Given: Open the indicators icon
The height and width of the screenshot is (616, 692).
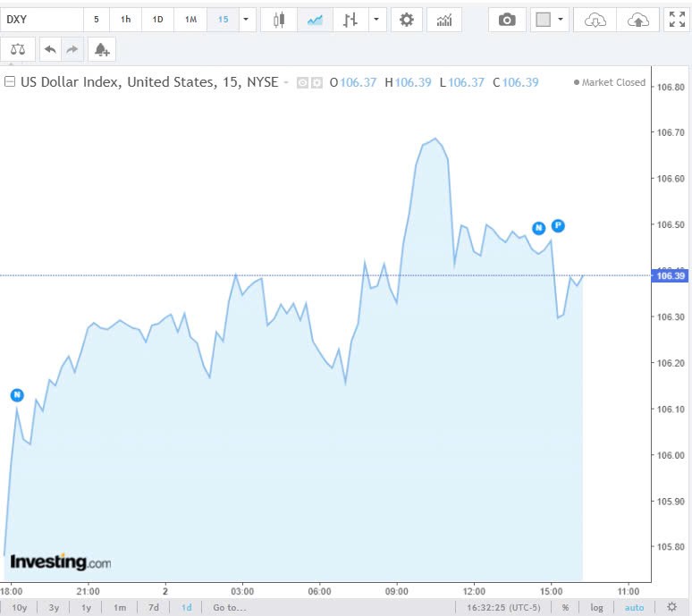Looking at the screenshot, I should 444,20.
